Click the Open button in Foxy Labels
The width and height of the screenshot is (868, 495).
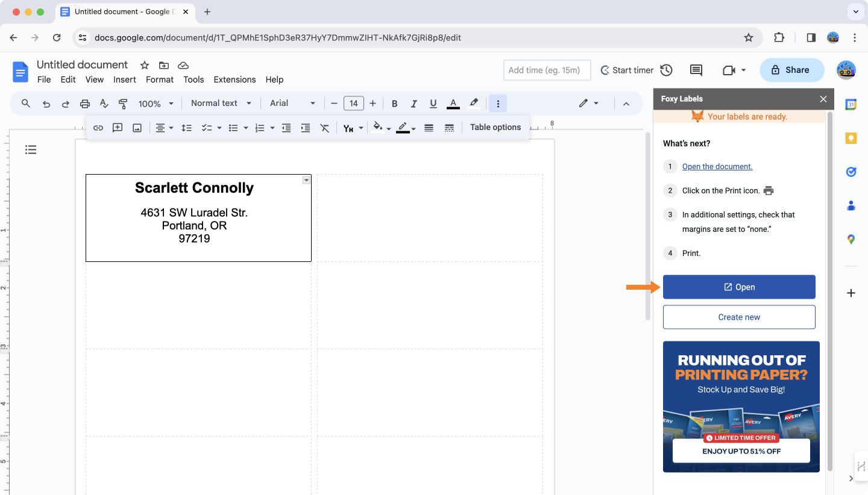coord(739,287)
